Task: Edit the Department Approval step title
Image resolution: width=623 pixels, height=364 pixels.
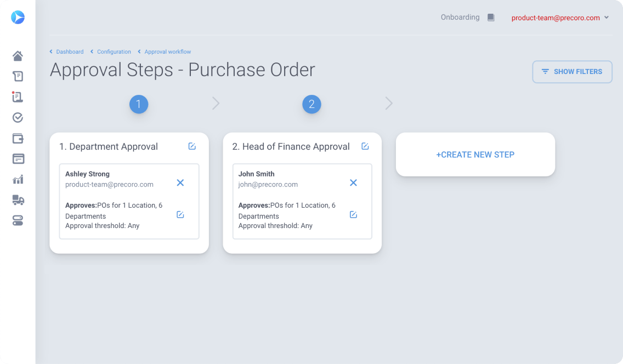Action: coord(192,146)
